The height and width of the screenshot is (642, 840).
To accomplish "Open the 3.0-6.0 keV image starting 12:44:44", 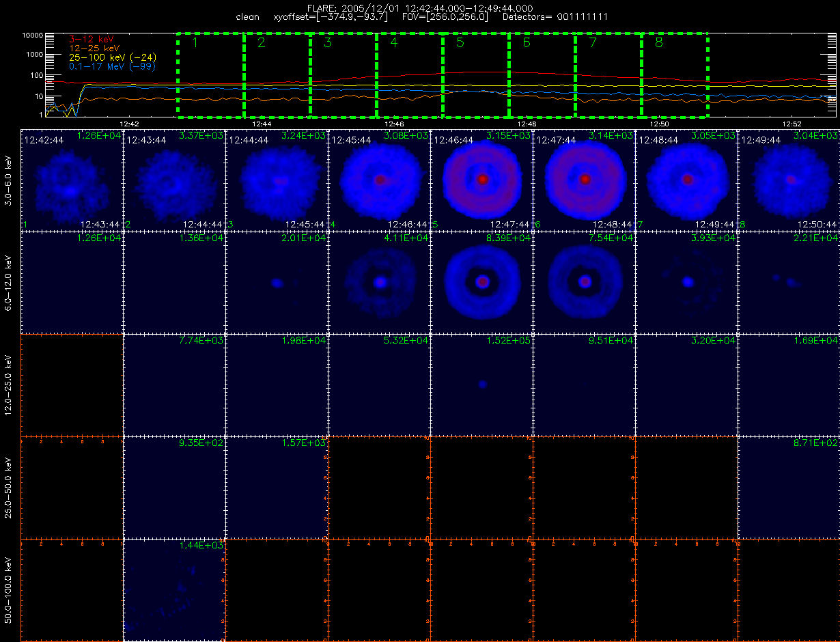I will pos(277,179).
